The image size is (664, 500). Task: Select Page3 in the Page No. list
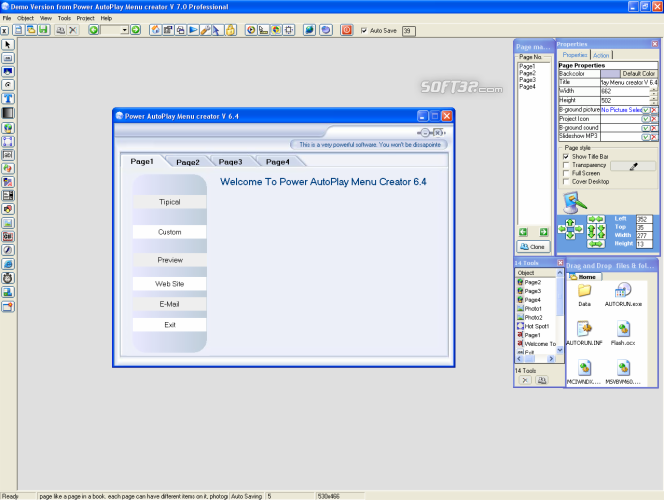pyautogui.click(x=527, y=80)
